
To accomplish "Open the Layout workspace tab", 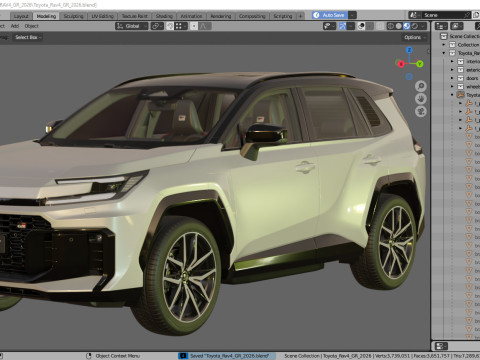I will pyautogui.click(x=21, y=16).
